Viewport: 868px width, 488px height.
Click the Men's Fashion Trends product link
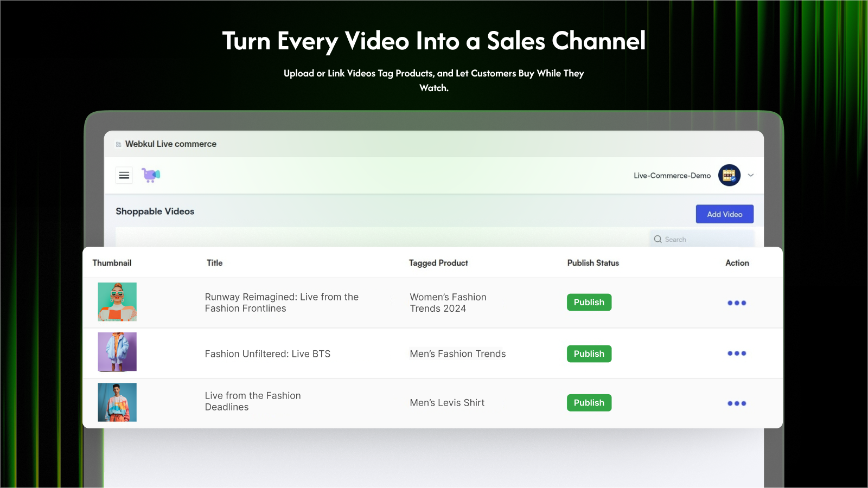457,354
